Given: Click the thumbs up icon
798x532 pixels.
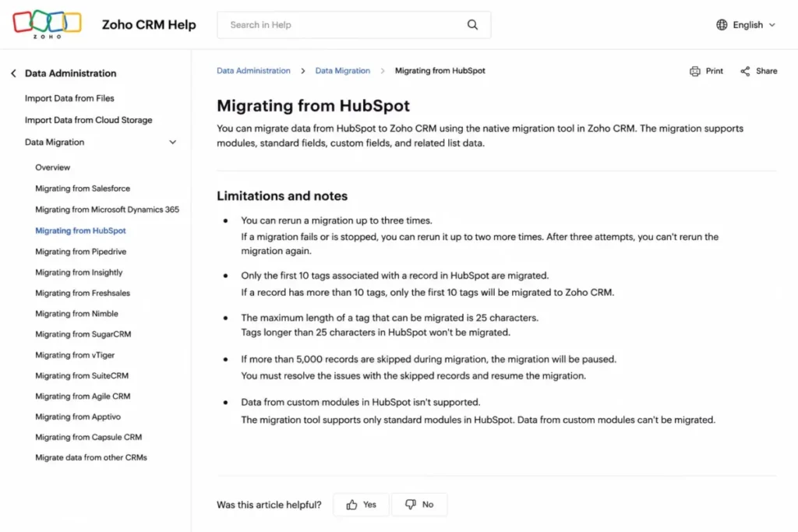Looking at the screenshot, I should (x=351, y=505).
